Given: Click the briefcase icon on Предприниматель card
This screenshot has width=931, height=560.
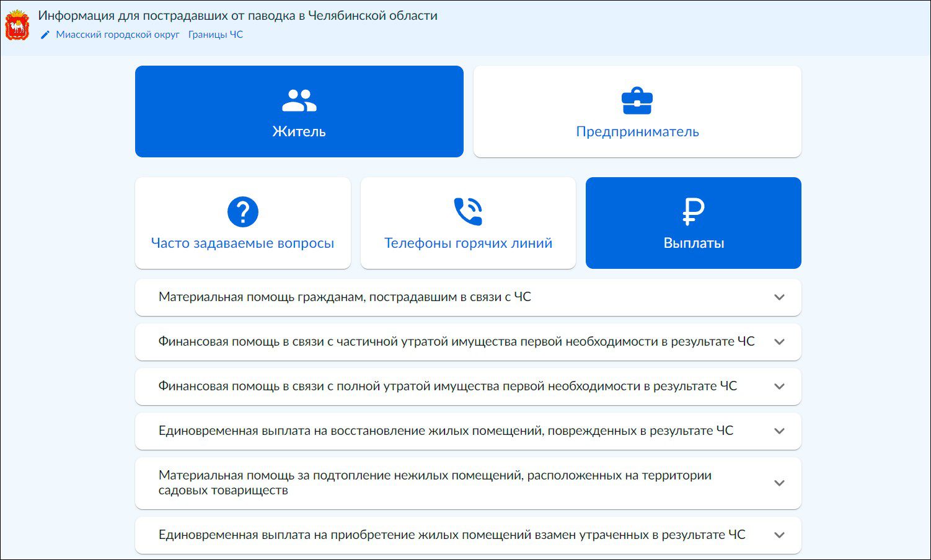Looking at the screenshot, I should click(x=637, y=101).
